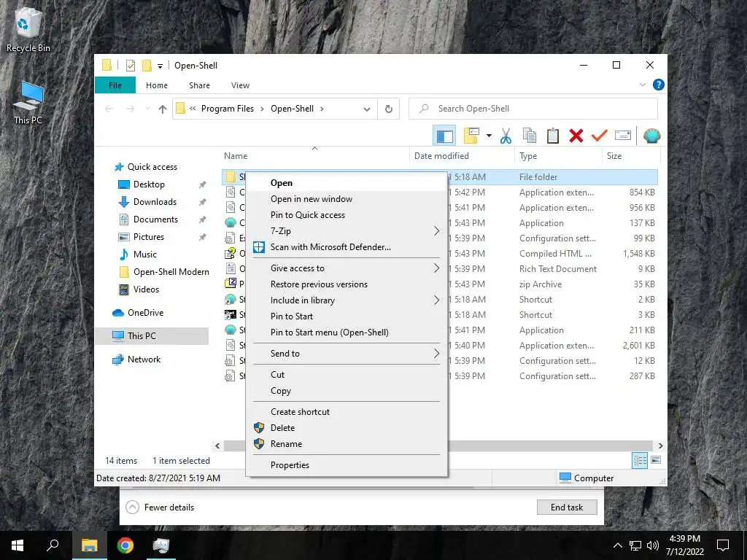The height and width of the screenshot is (560, 747).
Task: Select Pin to Start menu (Open-Shell)
Action: pyautogui.click(x=347, y=332)
